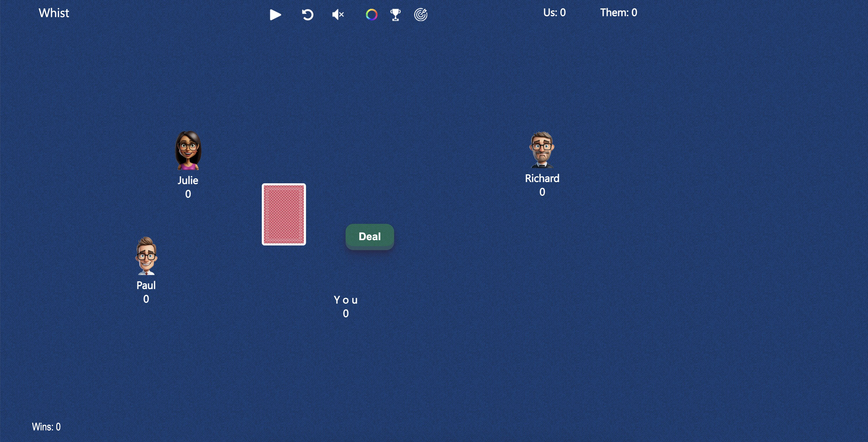This screenshot has height=442, width=868.
Task: Click the 'Paul' player name
Action: point(146,285)
